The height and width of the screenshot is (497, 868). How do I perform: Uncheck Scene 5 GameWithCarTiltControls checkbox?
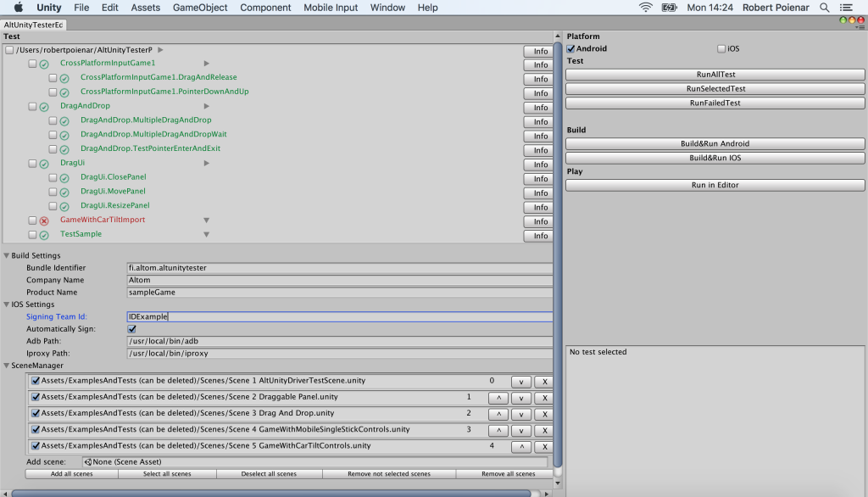pyautogui.click(x=36, y=445)
